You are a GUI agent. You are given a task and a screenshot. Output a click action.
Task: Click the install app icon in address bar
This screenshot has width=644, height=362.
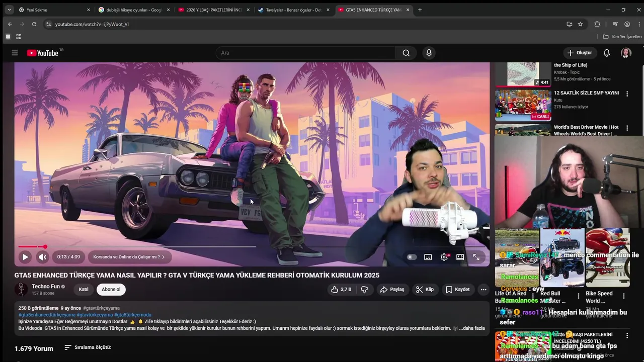pyautogui.click(x=569, y=24)
